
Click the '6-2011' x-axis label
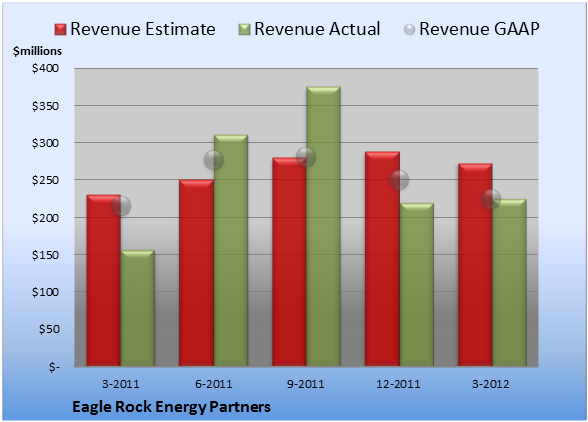214,384
